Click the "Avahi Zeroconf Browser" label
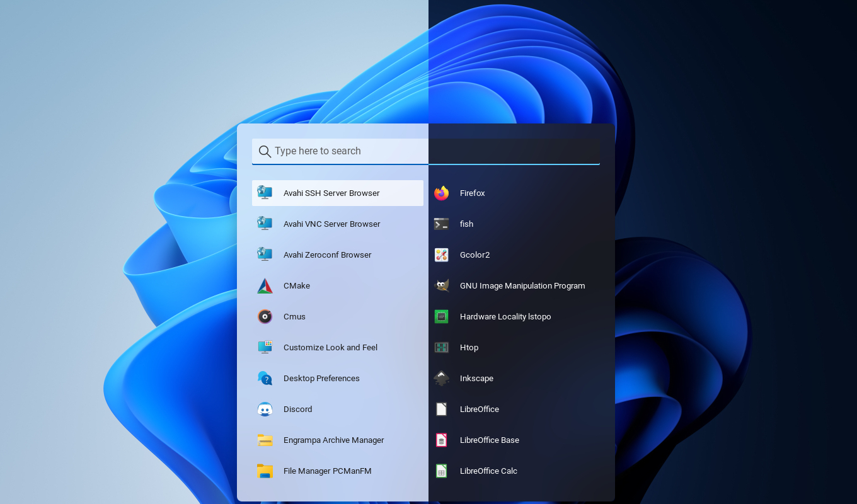 [328, 255]
